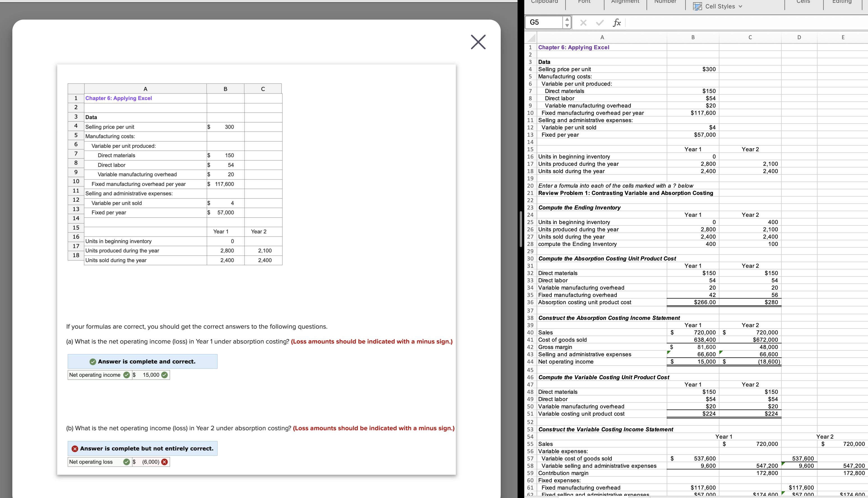Screen dimensions: 868x498
Task: Click the Cancel (X) icon in the formula bar
Action: [583, 23]
